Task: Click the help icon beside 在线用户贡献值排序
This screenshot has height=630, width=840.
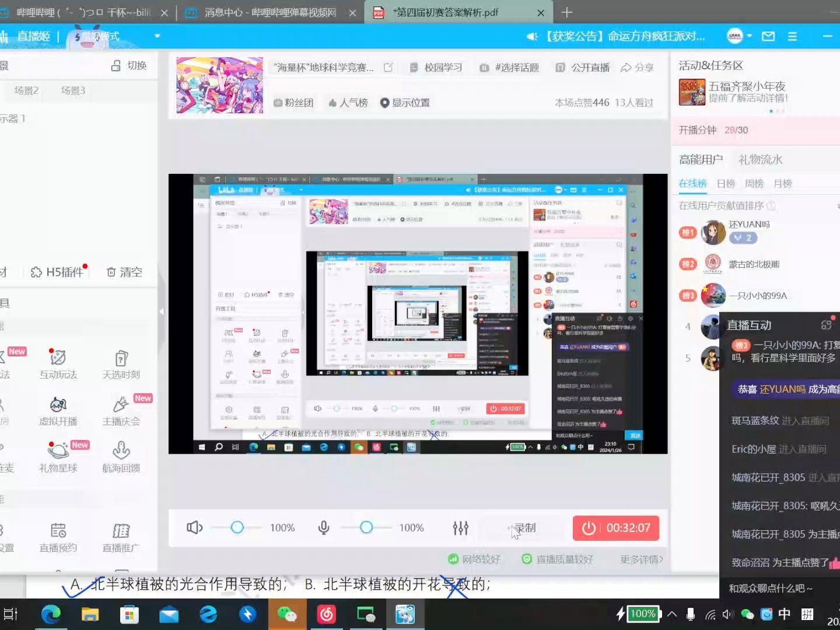Action: [771, 205]
